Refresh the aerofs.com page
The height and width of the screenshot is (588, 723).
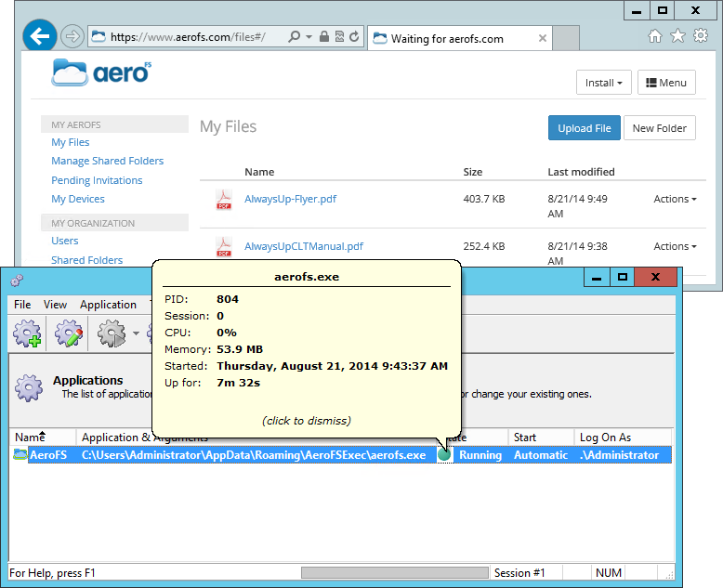coord(354,36)
